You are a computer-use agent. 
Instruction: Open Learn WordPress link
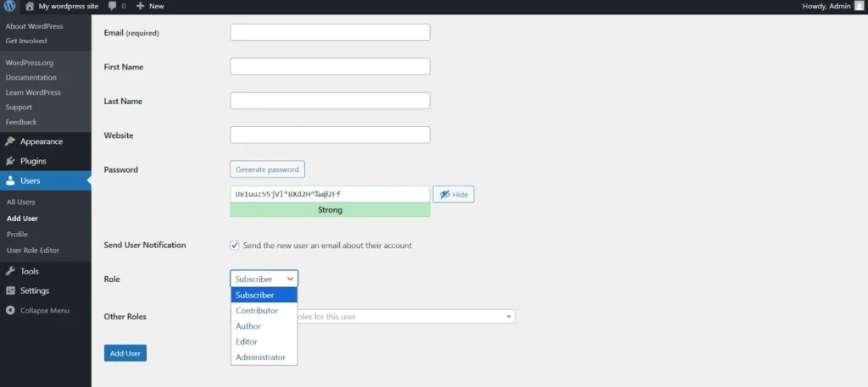(33, 92)
